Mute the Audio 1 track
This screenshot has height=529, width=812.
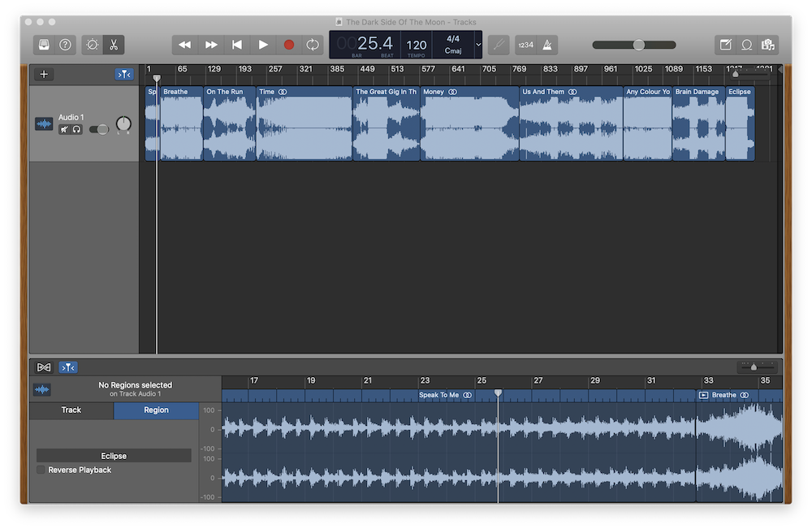coord(64,129)
